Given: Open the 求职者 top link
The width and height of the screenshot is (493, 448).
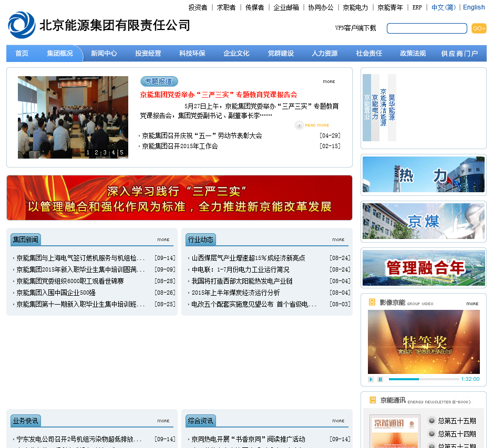Looking at the screenshot, I should click(226, 7).
